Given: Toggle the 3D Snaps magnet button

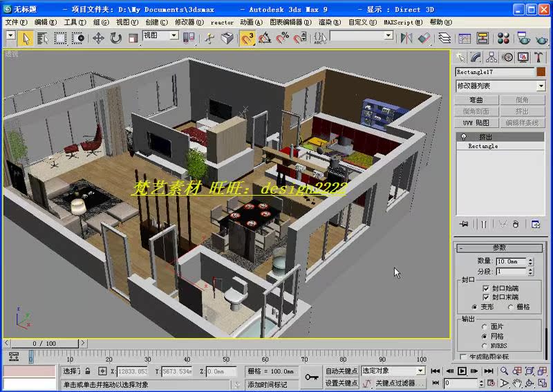Looking at the screenshot, I should coord(247,38).
